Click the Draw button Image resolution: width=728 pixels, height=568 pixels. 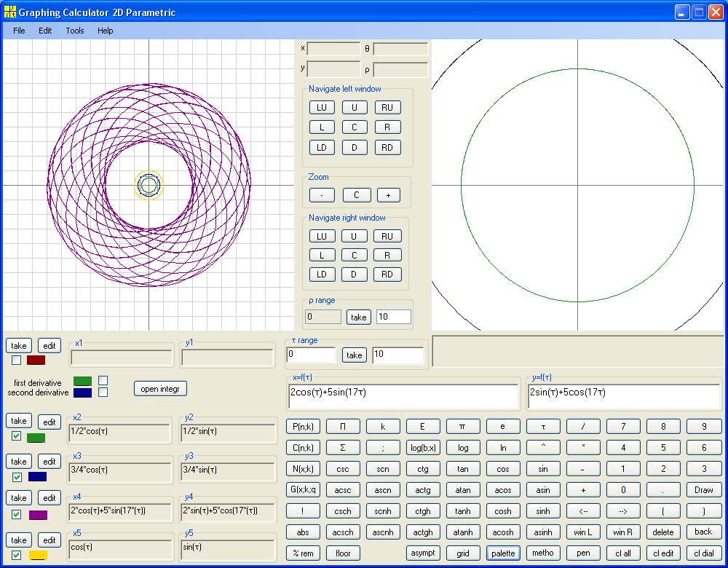(x=703, y=490)
